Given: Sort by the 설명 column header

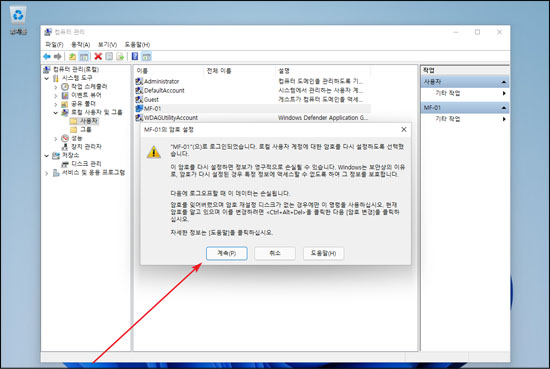Looking at the screenshot, I should coord(323,71).
